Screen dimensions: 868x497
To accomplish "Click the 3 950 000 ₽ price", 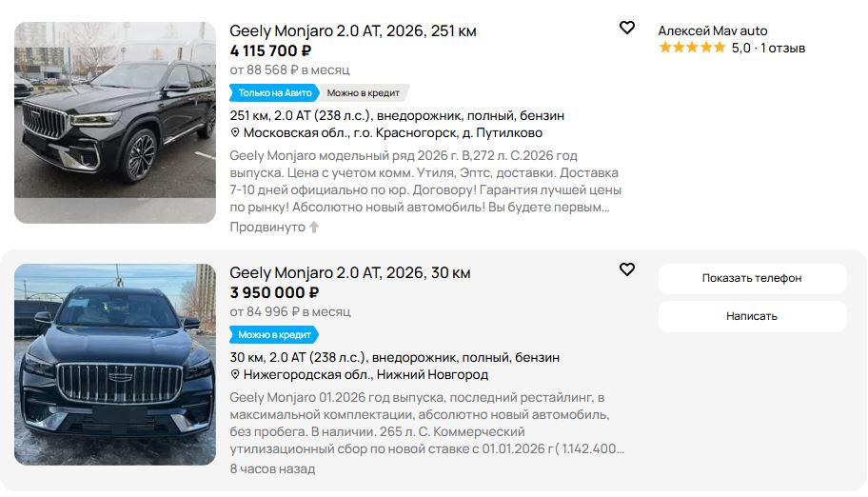I will coord(274,292).
